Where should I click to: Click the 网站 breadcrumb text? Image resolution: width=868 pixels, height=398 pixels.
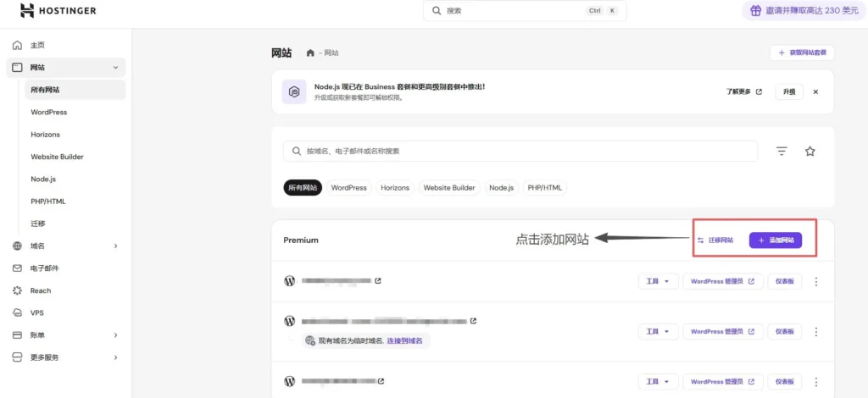(331, 53)
